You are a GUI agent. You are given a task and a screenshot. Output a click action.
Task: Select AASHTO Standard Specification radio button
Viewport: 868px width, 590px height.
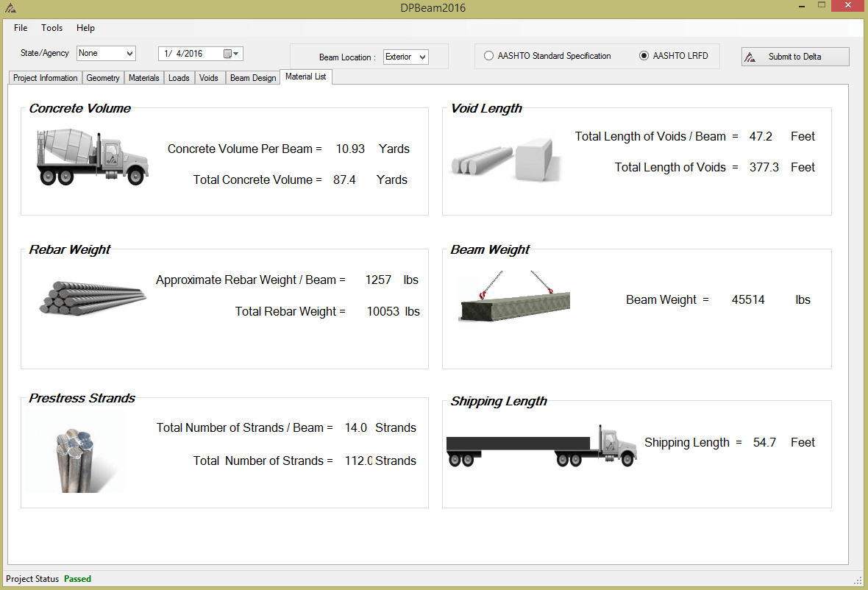489,56
